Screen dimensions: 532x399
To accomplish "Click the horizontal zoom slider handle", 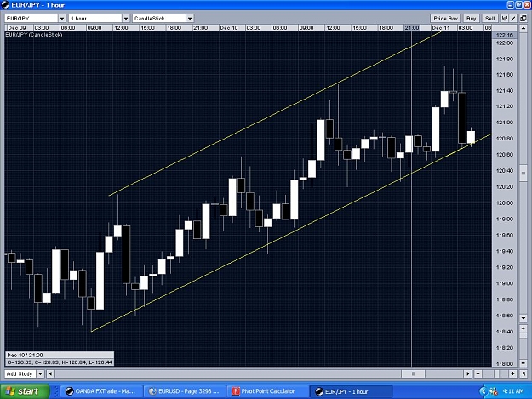I will click(497, 374).
